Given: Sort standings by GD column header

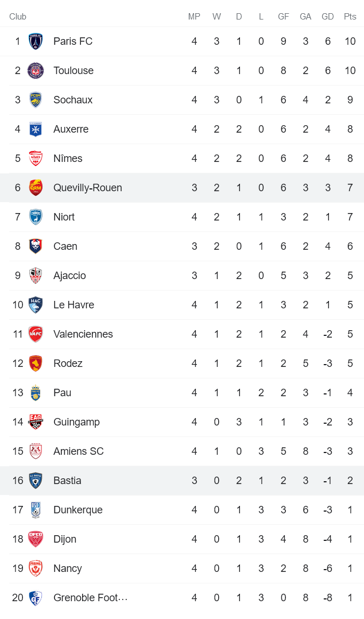Looking at the screenshot, I should [x=327, y=17].
